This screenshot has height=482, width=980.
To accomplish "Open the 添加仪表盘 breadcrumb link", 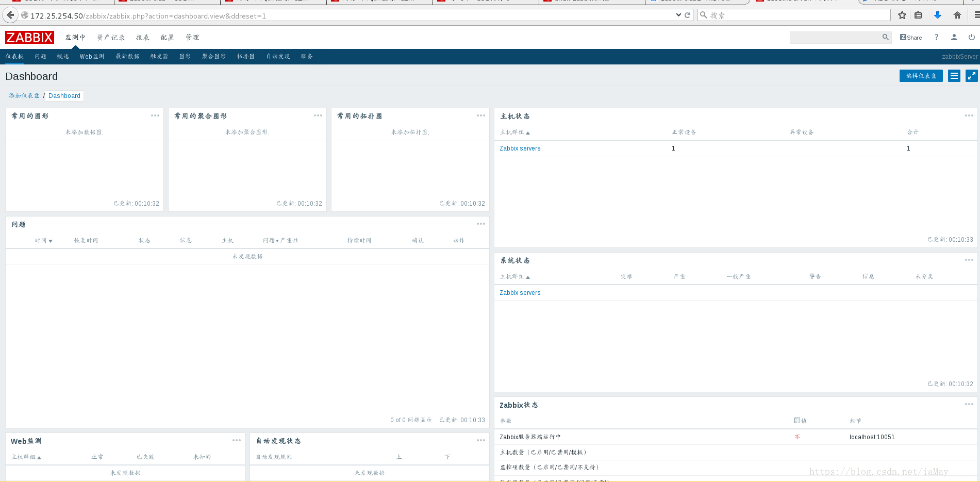I will 24,96.
